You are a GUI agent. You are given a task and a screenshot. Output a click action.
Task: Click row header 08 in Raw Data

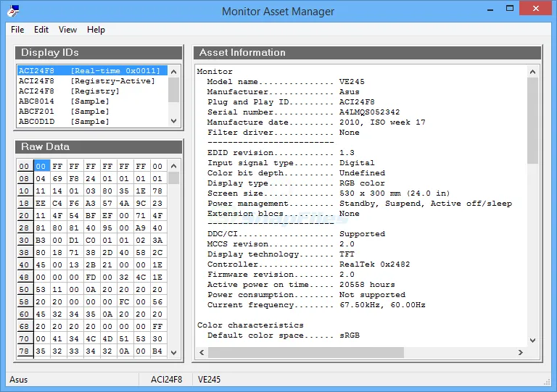pos(24,178)
